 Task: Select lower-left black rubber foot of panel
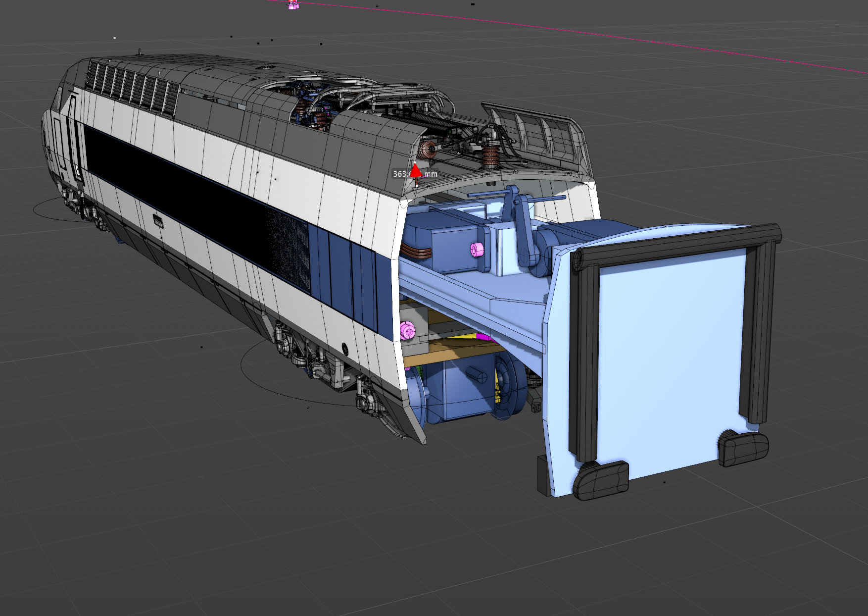(x=600, y=479)
